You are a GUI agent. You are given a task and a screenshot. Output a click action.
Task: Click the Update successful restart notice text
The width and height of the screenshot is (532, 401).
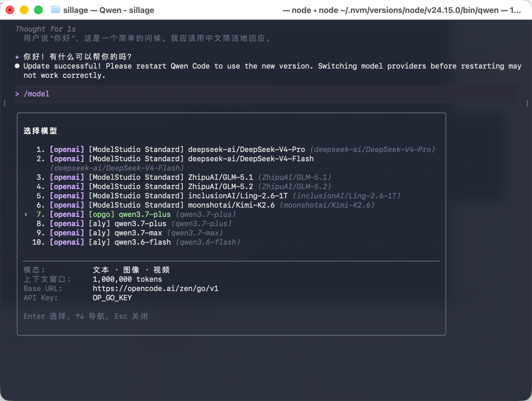(x=272, y=71)
